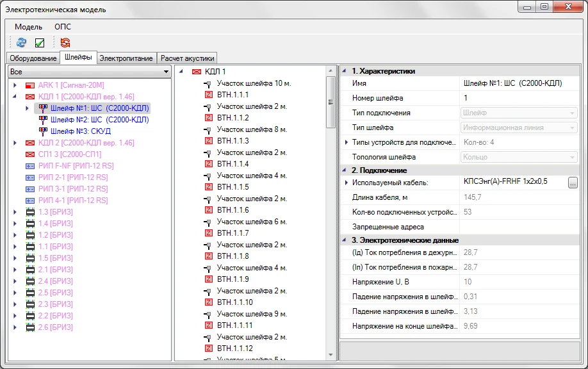Viewport: 588px width, 369px height.
Task: Expand Используемый кабель property row
Action: pyautogui.click(x=347, y=183)
